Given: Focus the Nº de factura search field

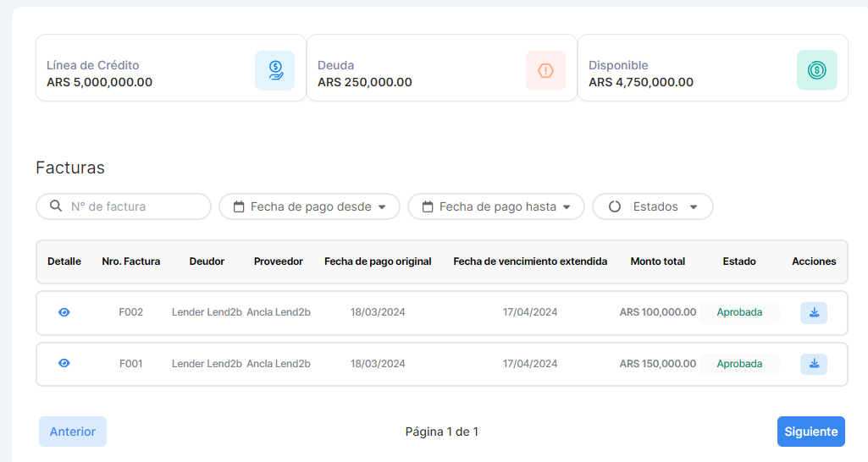Looking at the screenshot, I should coord(135,206).
